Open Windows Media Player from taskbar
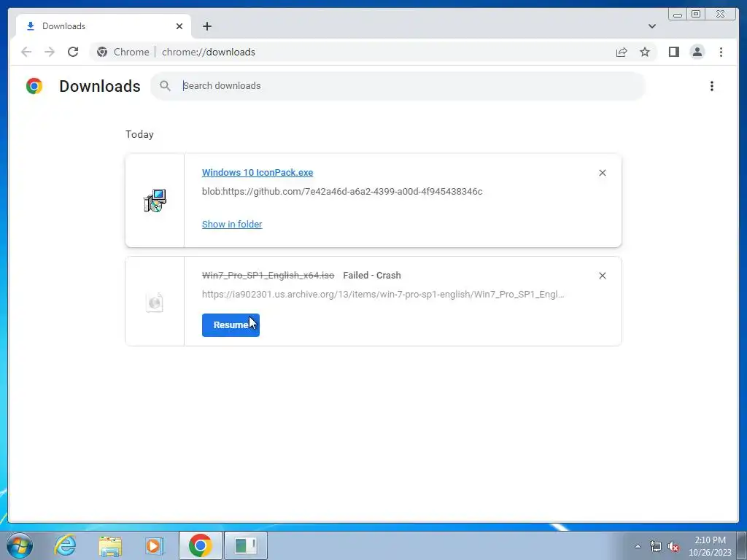Viewport: 747px width, 560px height. (x=155, y=545)
